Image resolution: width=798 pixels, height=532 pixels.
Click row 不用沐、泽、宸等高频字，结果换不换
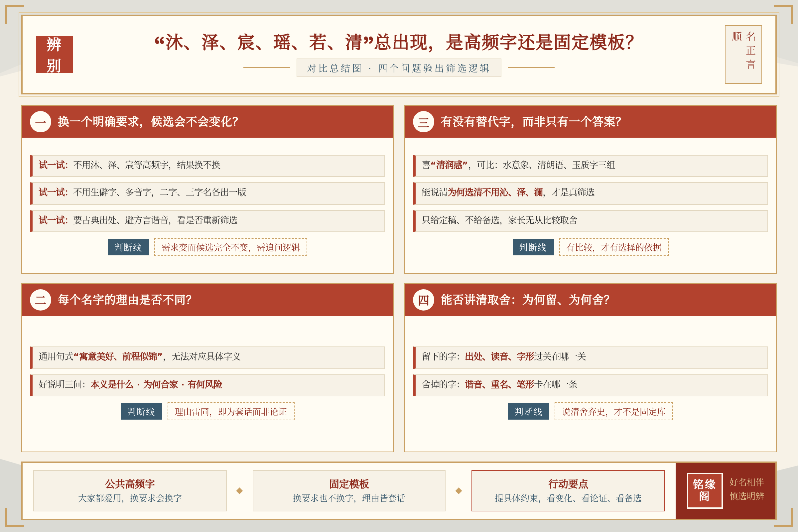click(x=207, y=166)
